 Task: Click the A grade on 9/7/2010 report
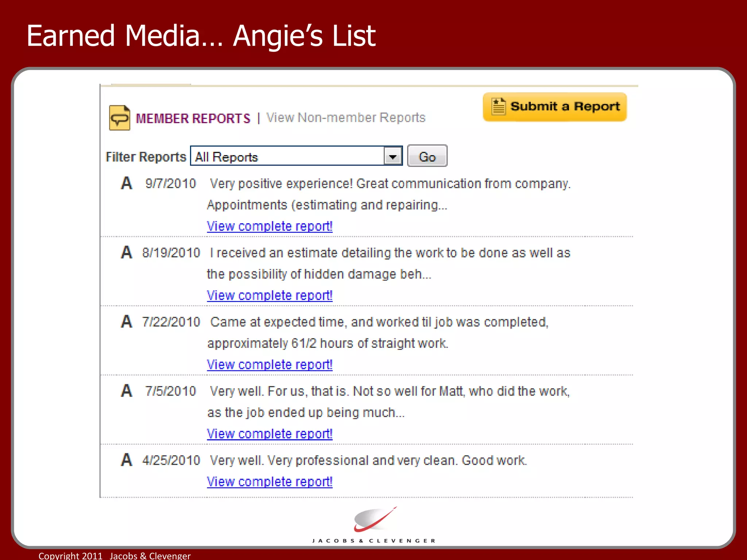(127, 183)
